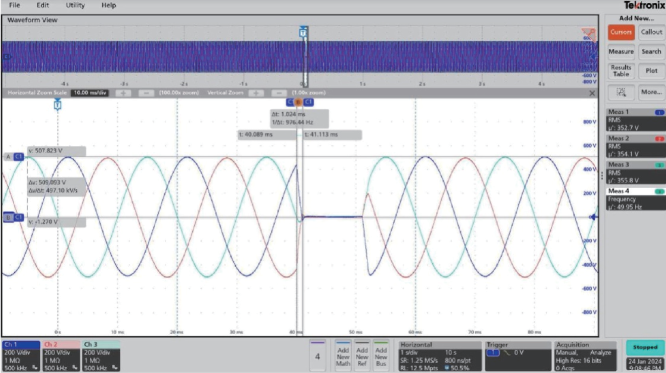Increase vertical zoom with plus button
Image resolution: width=666 pixels, height=373 pixels.
tap(256, 93)
